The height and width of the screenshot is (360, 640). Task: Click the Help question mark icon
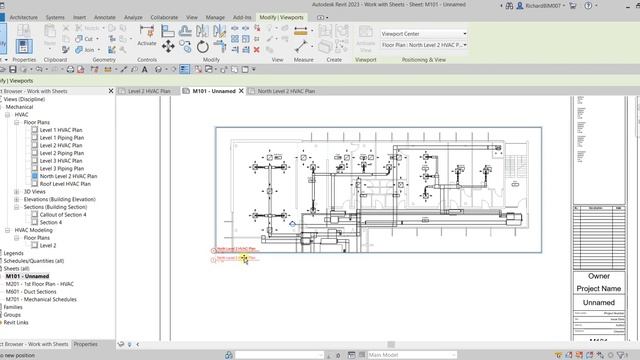click(588, 6)
